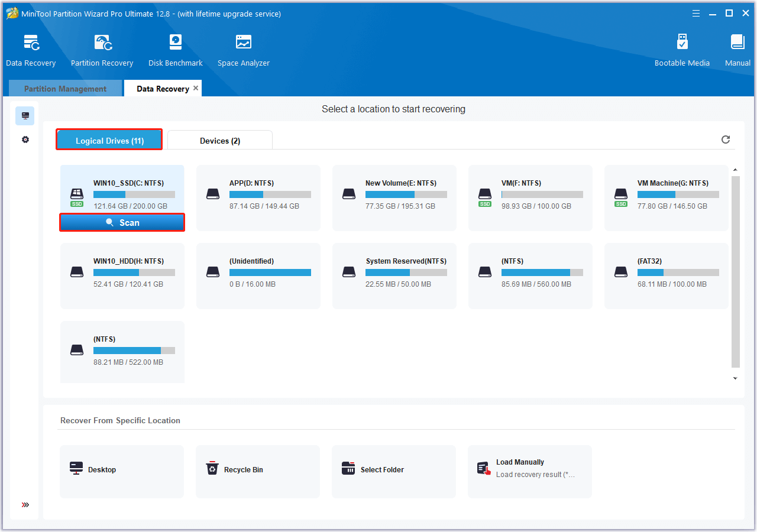Click the scrollbar up arrow
This screenshot has width=757, height=532.
tap(735, 170)
